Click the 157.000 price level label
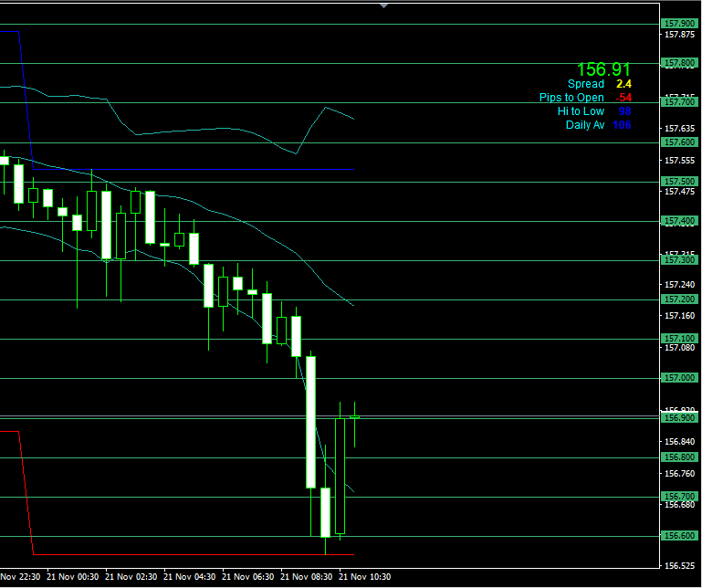This screenshot has height=588, width=702. coord(677,378)
